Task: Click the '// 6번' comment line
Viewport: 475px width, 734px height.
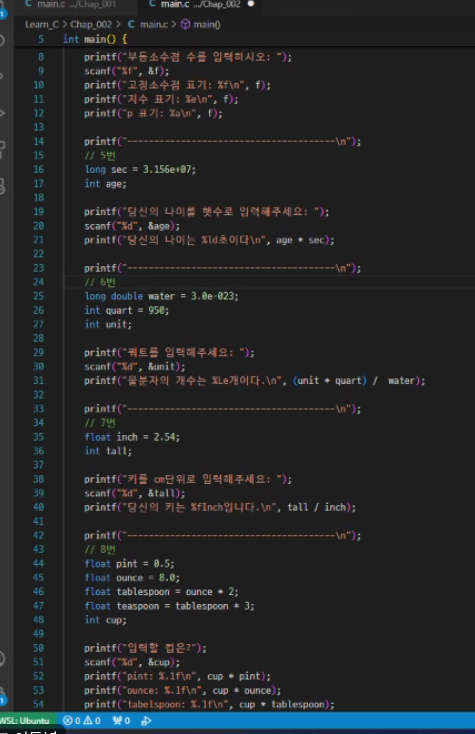Action: (100, 282)
